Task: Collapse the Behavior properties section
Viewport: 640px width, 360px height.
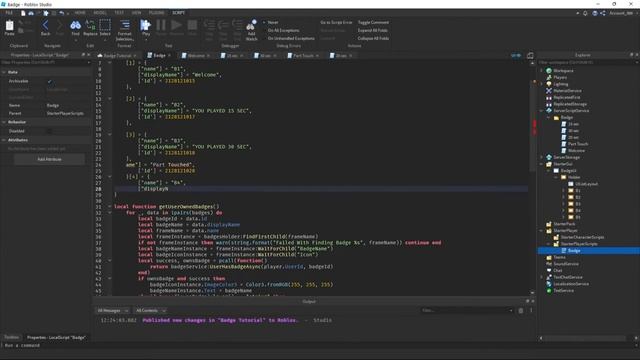Action: (x=4, y=122)
